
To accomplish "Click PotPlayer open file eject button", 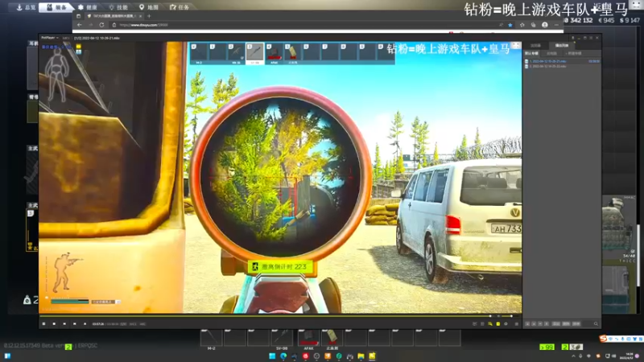I will tap(85, 324).
